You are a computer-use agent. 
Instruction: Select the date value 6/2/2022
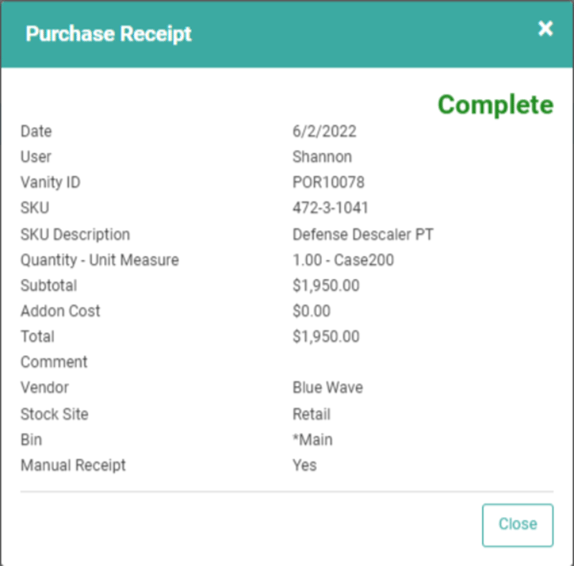point(324,131)
